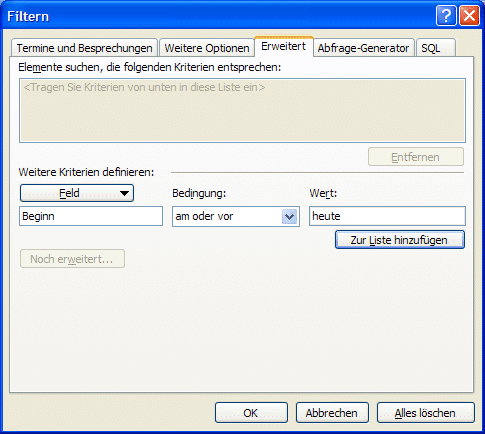Open the Weitere Optionen tab
Viewport: 485px width, 434px height.
click(207, 48)
